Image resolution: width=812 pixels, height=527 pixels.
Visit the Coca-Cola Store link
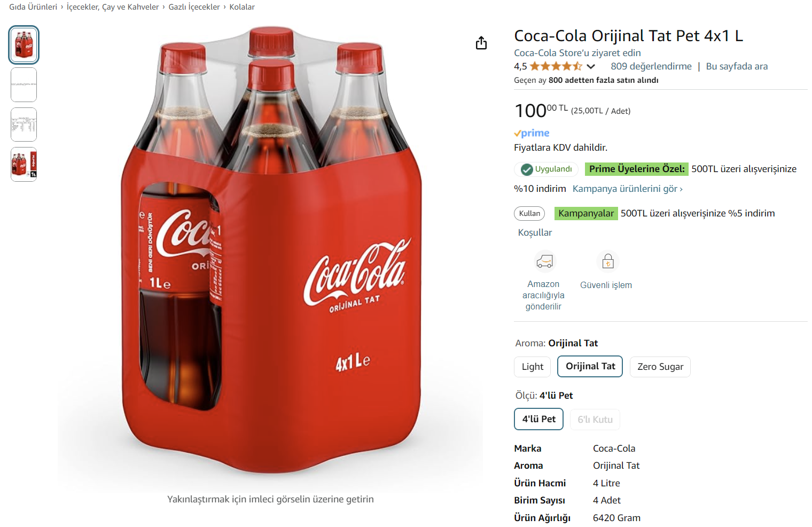click(x=577, y=53)
